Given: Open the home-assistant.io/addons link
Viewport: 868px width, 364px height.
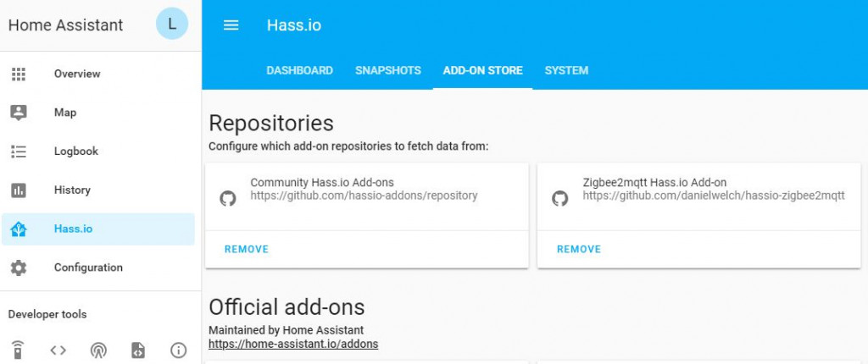Looking at the screenshot, I should [293, 344].
